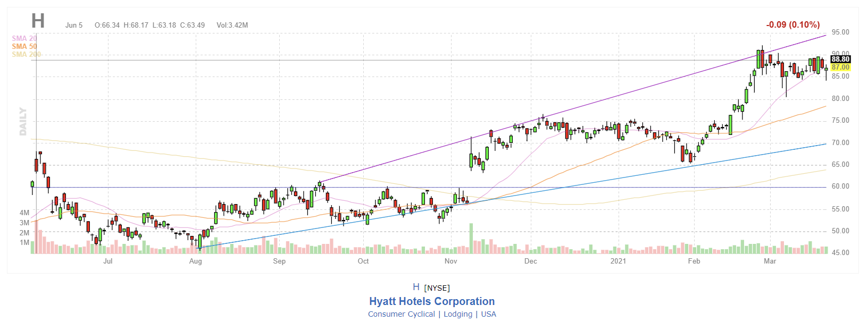This screenshot has width=868, height=322.
Task: Click the H:68.17 high price value
Action: click(136, 25)
